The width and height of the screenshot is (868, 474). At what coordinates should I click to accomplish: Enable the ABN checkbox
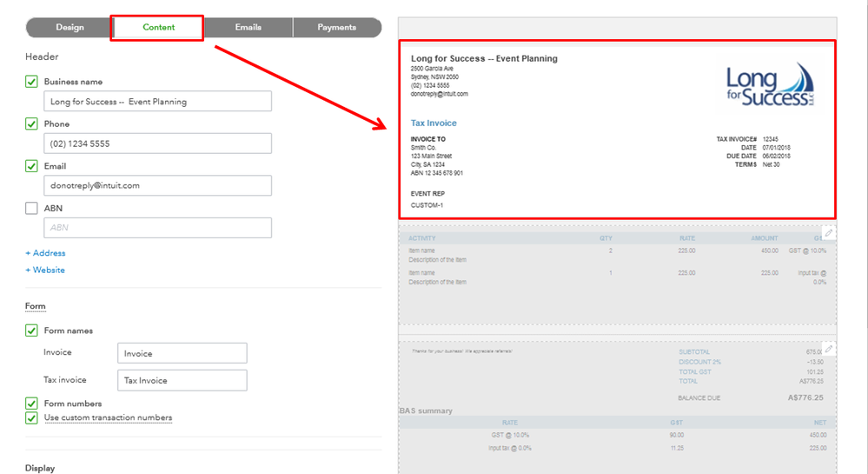click(31, 208)
